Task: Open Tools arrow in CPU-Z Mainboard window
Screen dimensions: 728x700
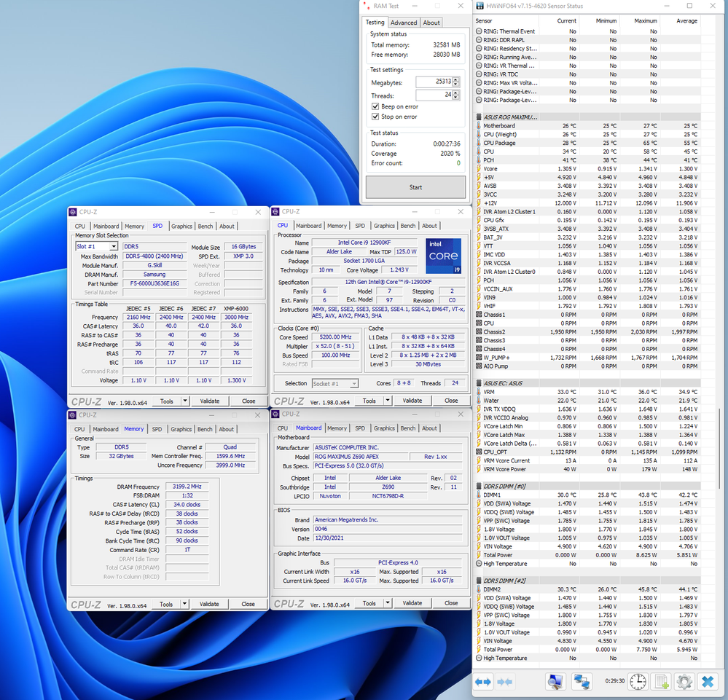Action: point(388,602)
